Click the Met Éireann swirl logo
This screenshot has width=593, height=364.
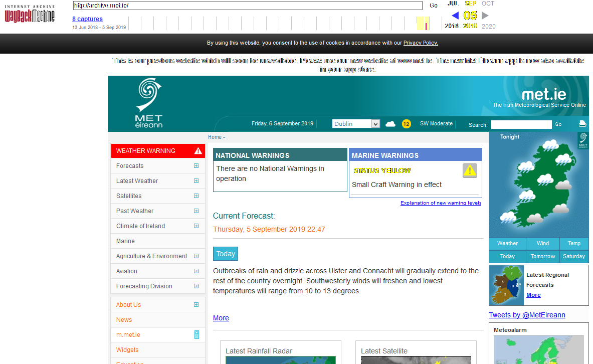tap(149, 103)
